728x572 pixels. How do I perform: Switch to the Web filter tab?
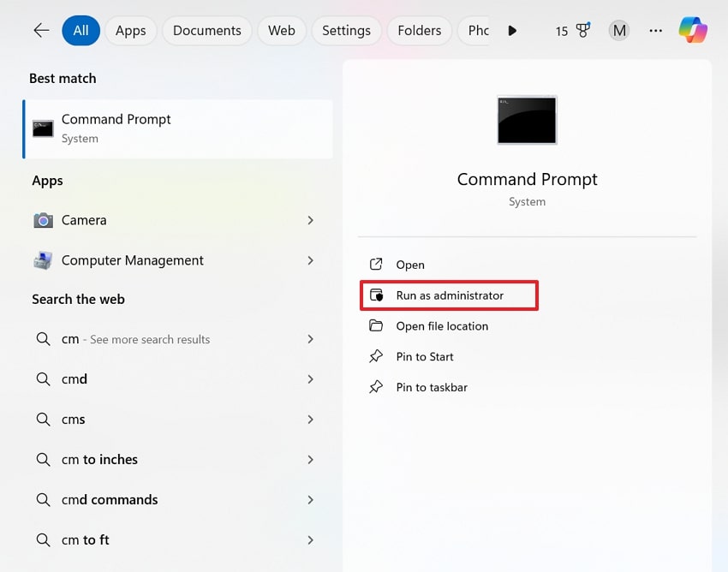click(x=282, y=31)
